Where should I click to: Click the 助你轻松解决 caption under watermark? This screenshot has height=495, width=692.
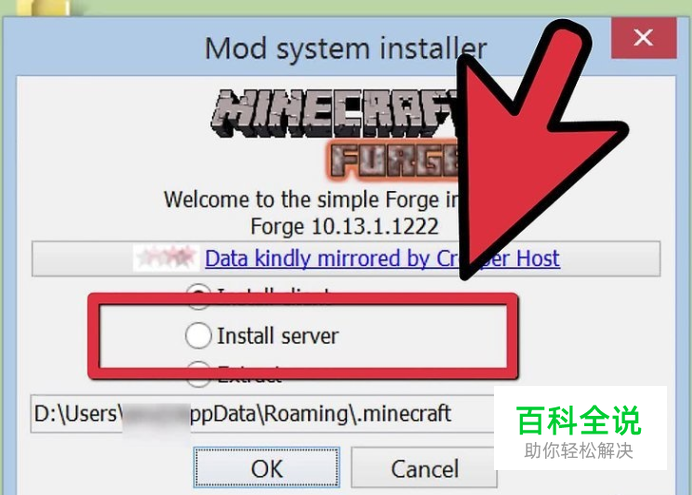coord(579,451)
